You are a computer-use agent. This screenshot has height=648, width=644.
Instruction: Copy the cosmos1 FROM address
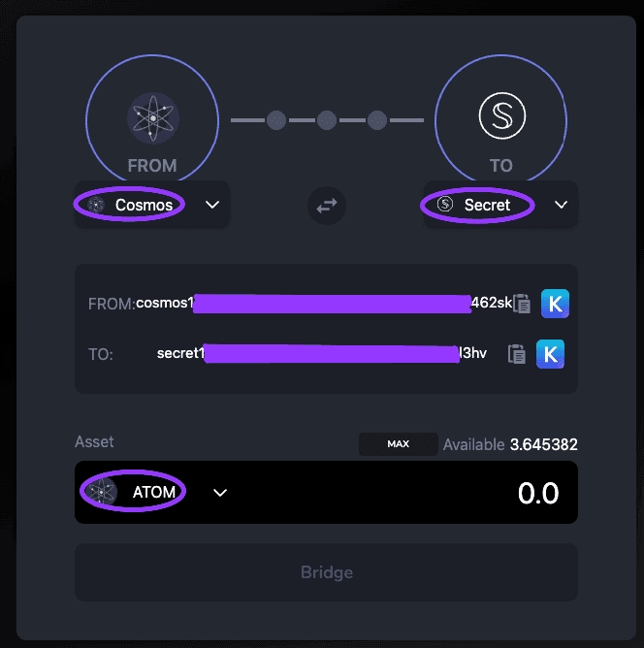[522, 304]
